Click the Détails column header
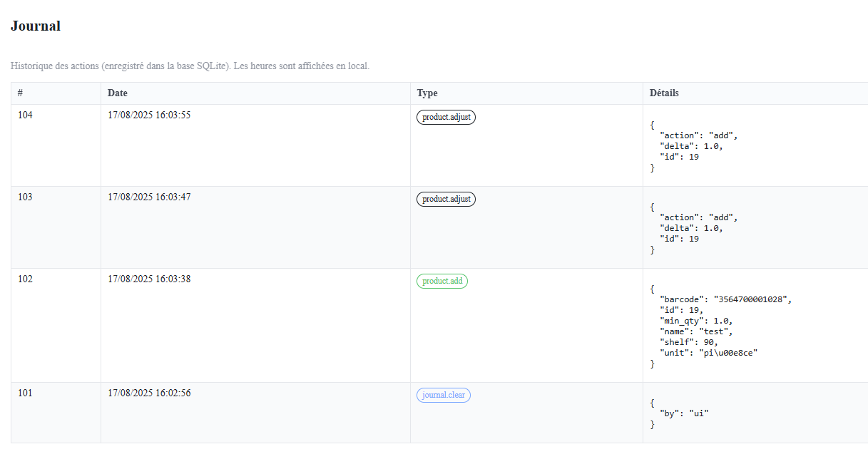This screenshot has width=868, height=459. click(x=664, y=93)
